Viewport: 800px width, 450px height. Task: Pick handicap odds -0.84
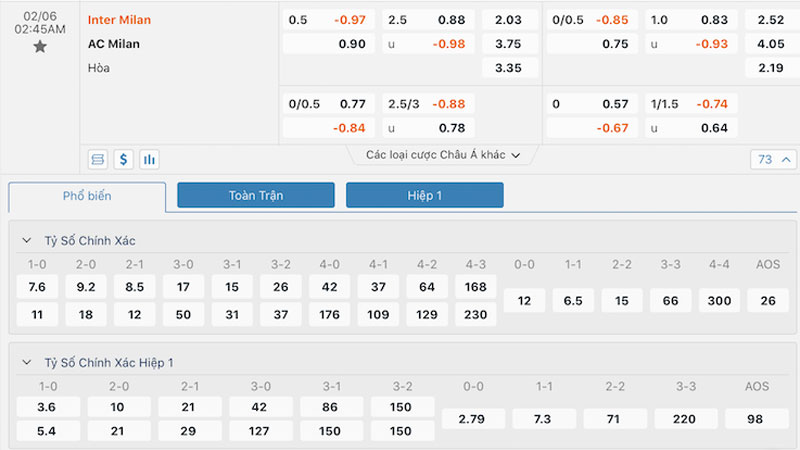(x=329, y=128)
